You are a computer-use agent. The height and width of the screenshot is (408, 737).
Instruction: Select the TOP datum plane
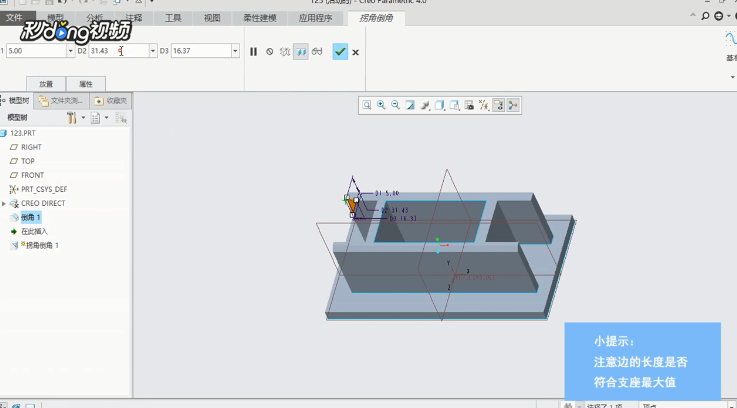pyautogui.click(x=28, y=161)
